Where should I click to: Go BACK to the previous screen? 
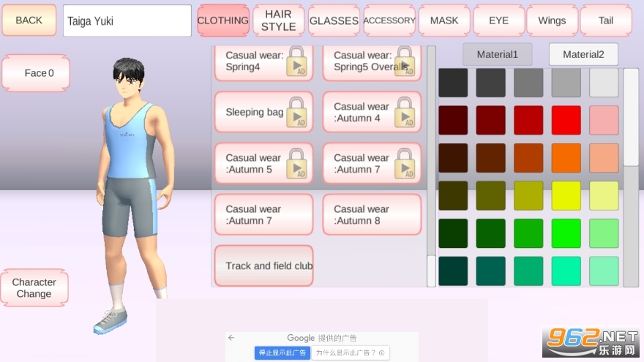(29, 20)
